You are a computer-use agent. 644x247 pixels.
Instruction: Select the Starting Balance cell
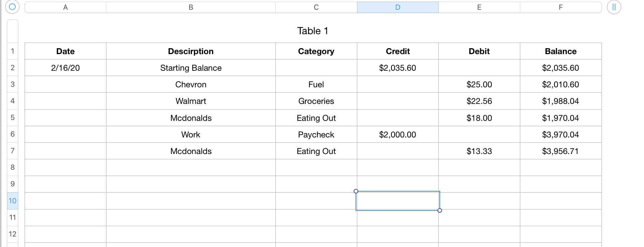pos(191,68)
